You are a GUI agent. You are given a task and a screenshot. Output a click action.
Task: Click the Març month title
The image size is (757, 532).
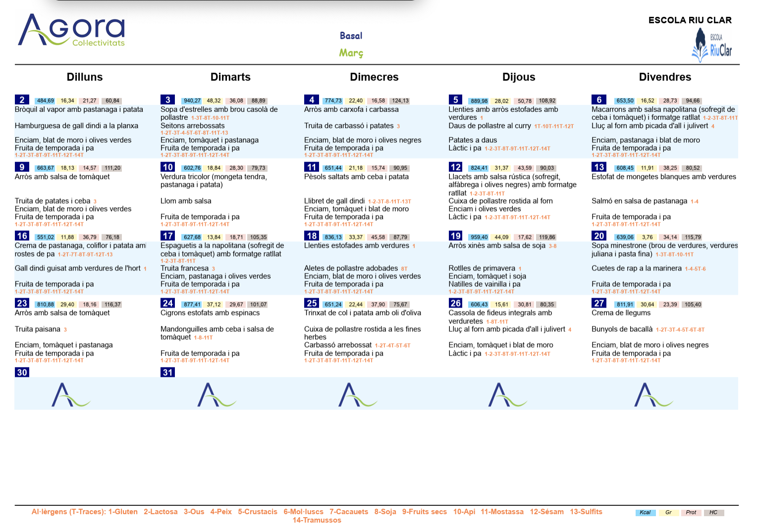tap(351, 53)
